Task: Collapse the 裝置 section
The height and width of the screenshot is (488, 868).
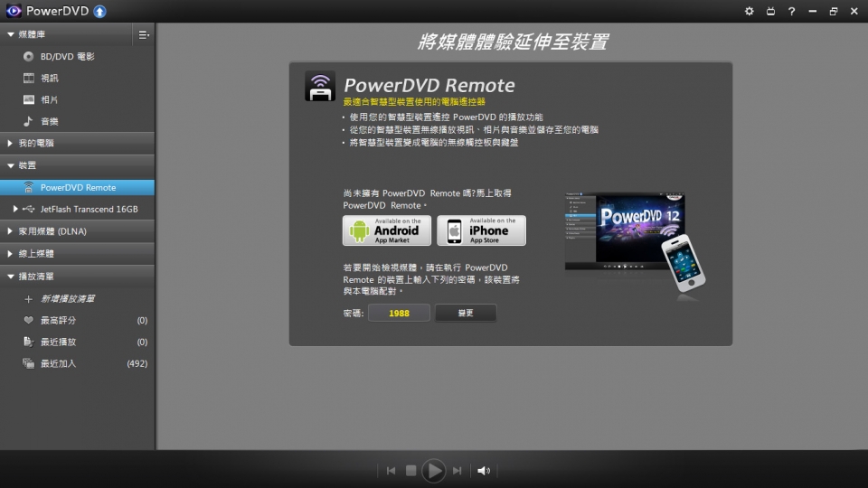Action: 11,165
